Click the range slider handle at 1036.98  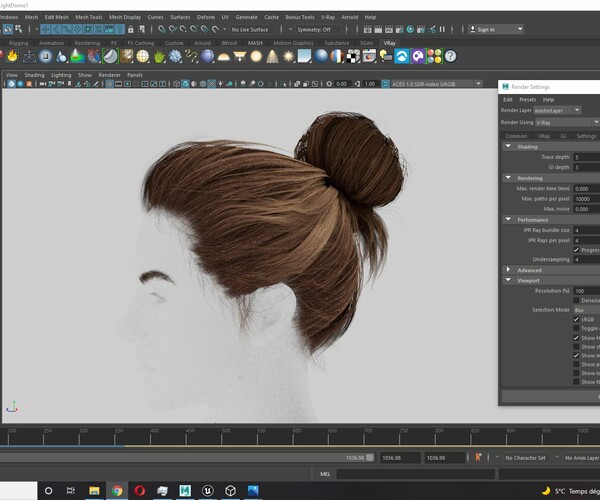[x=370, y=457]
